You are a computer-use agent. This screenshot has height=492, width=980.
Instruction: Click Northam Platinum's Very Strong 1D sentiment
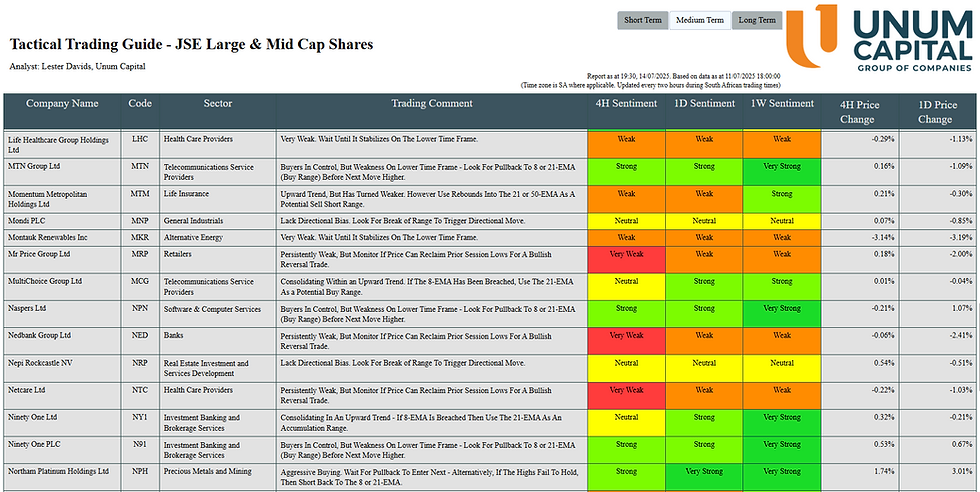(704, 477)
